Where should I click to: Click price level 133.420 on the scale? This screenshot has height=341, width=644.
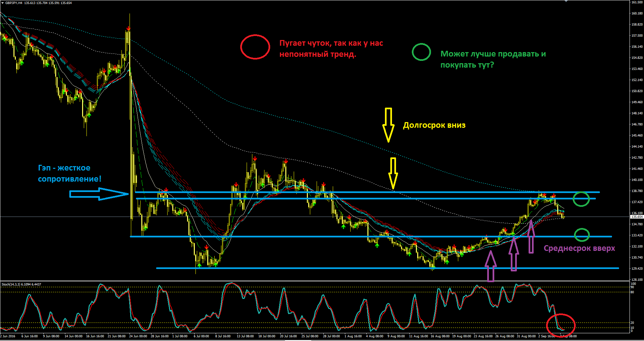637,235
